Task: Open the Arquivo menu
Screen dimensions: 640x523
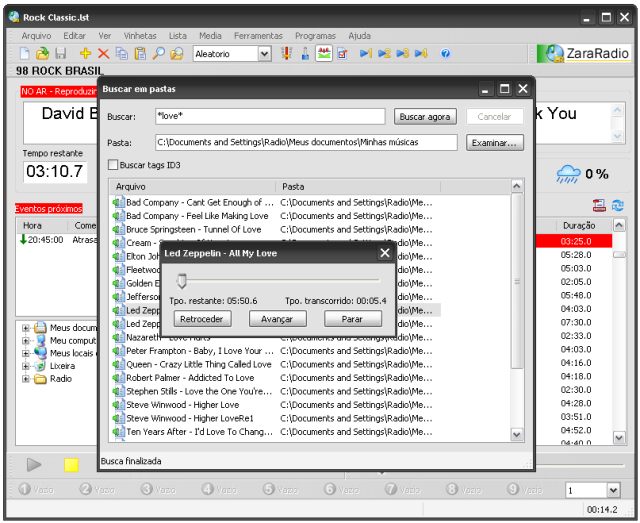Action: (x=36, y=36)
